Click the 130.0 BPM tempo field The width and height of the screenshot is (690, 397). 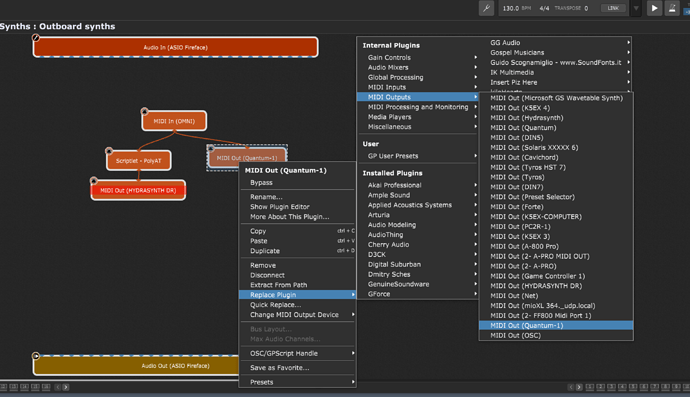[517, 8]
